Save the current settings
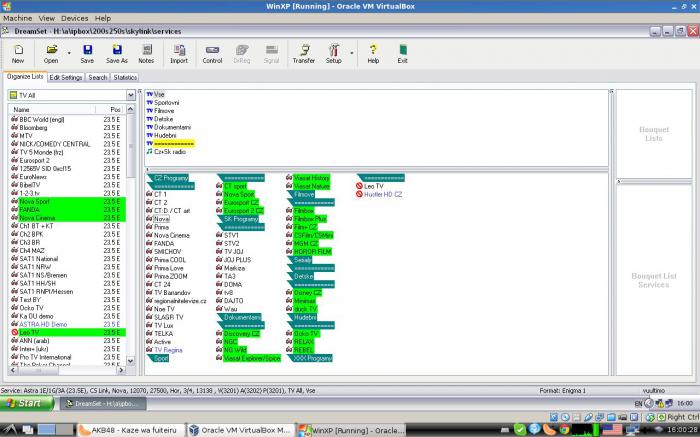Image resolution: width=700 pixels, height=437 pixels. pyautogui.click(x=87, y=54)
